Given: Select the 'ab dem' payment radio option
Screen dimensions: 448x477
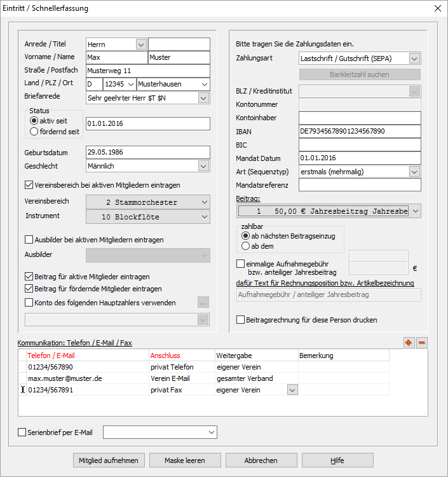Looking at the screenshot, I should (245, 246).
